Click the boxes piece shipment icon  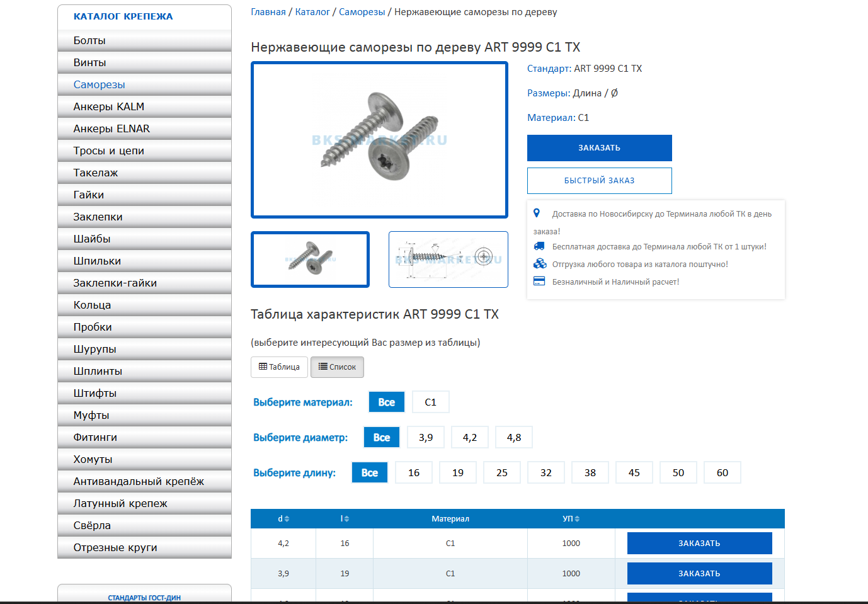click(540, 264)
